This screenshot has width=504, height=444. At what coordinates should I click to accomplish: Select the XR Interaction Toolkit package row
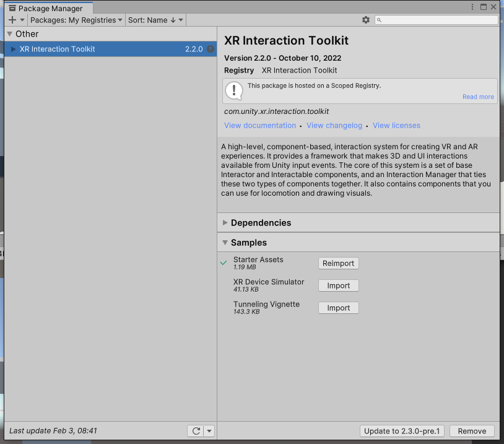[111, 49]
